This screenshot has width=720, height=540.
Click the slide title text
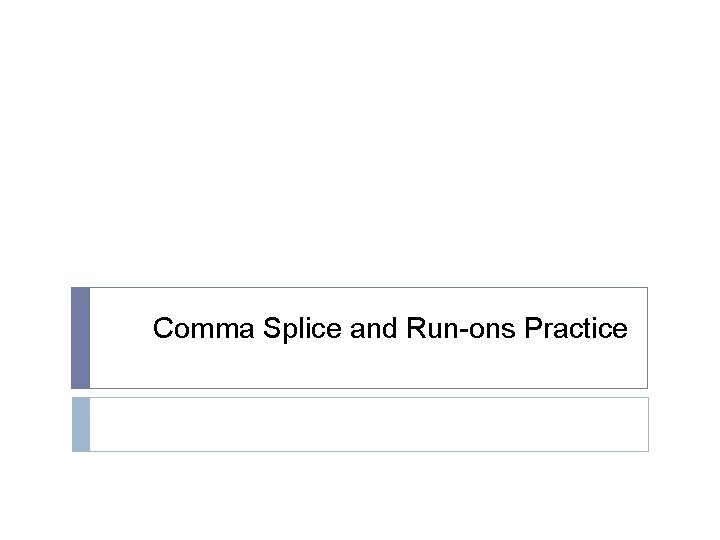(390, 328)
